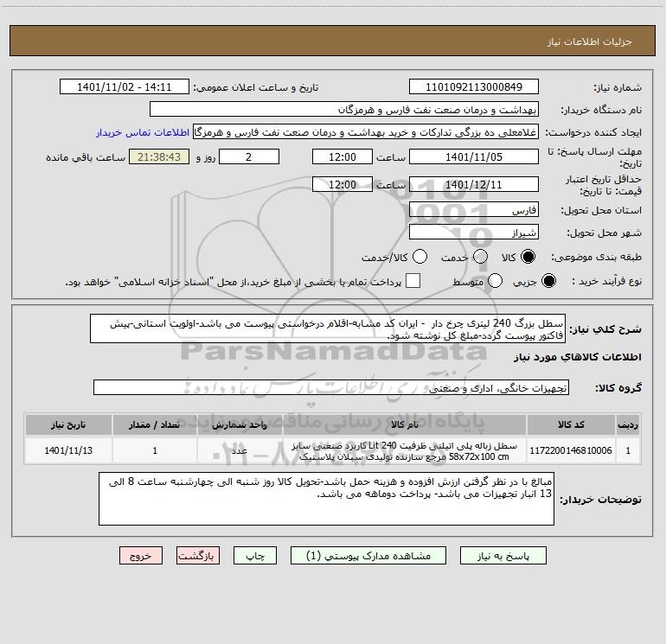Image resolution: width=666 pixels, height=644 pixels.
Task: Click the شهر محل تحویل field شیراز
Action: coord(474,233)
